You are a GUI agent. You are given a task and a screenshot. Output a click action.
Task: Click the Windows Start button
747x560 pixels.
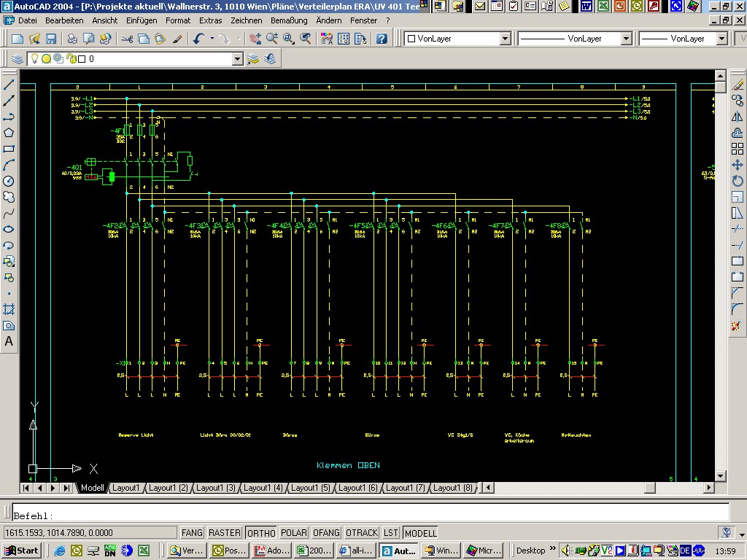[x=22, y=551]
